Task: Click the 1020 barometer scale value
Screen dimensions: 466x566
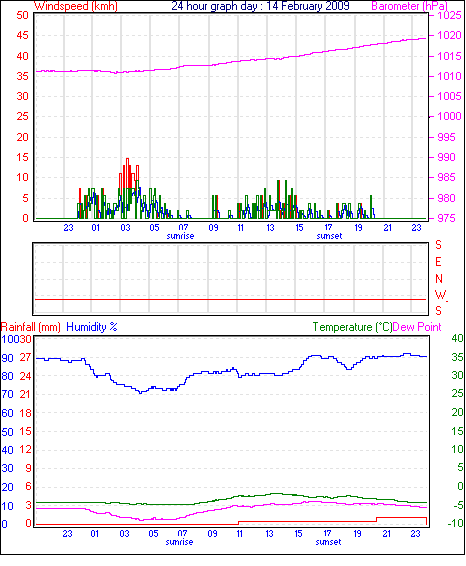Action: pyautogui.click(x=449, y=35)
